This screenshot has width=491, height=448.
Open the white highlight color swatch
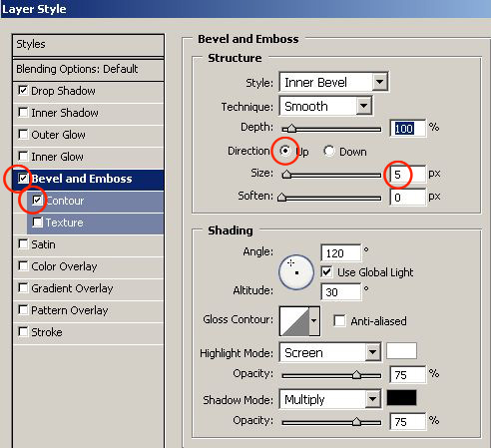[401, 351]
